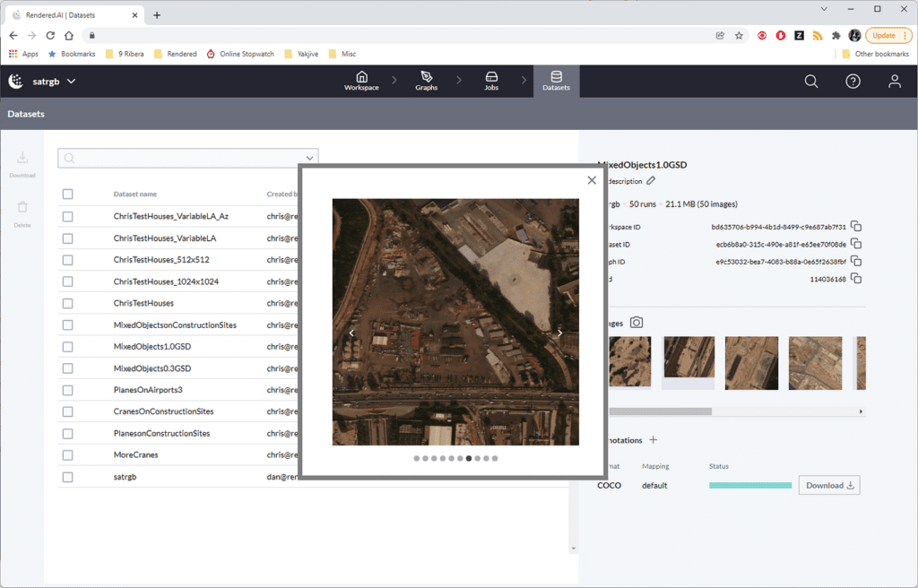Select the CranesOnConstructionSites dataset name
918x588 pixels.
click(163, 411)
